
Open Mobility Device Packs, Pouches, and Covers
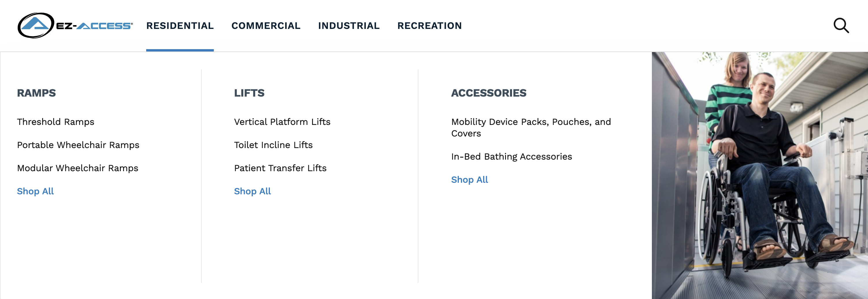pyautogui.click(x=531, y=128)
